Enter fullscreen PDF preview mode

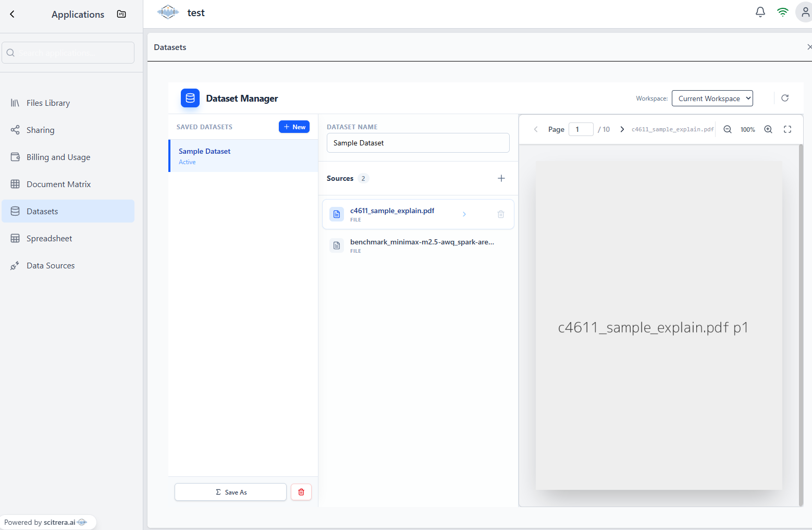pos(788,129)
